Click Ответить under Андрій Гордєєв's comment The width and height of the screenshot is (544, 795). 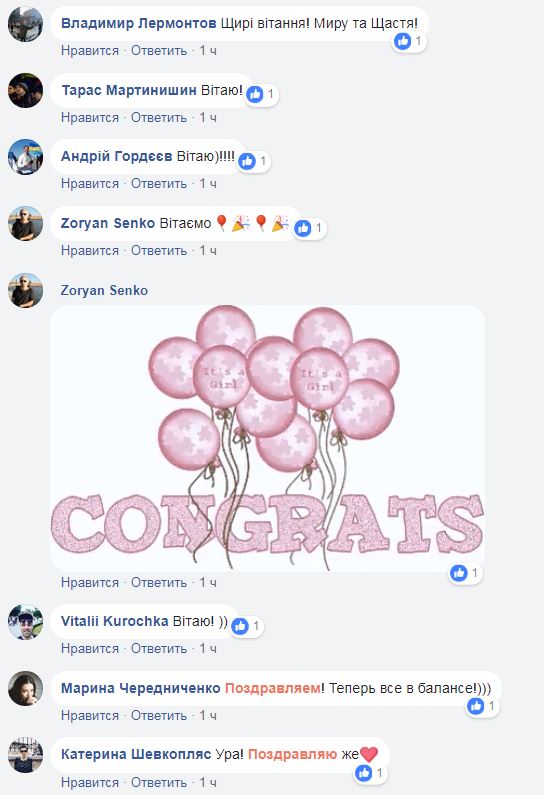(x=159, y=184)
